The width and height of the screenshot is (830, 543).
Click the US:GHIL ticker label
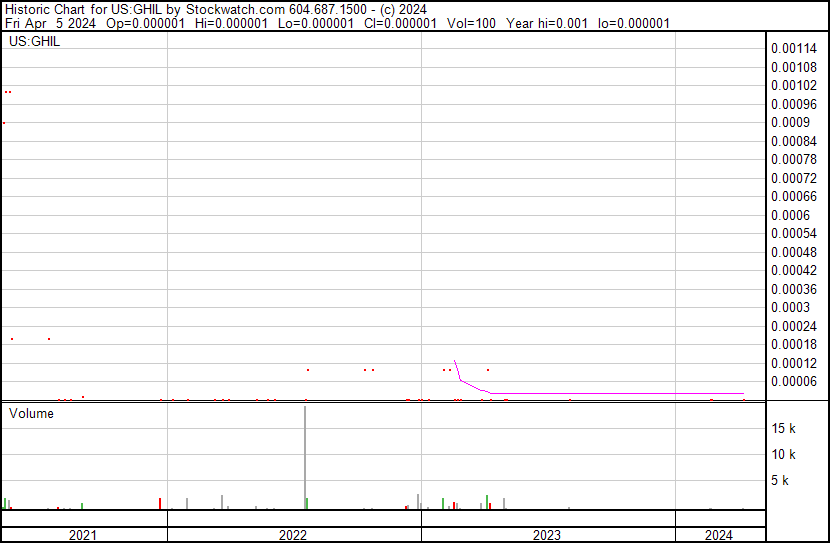coord(34,42)
